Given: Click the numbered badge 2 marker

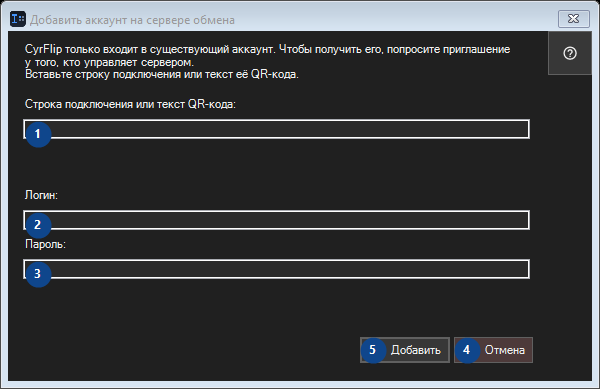Looking at the screenshot, I should pos(38,225).
